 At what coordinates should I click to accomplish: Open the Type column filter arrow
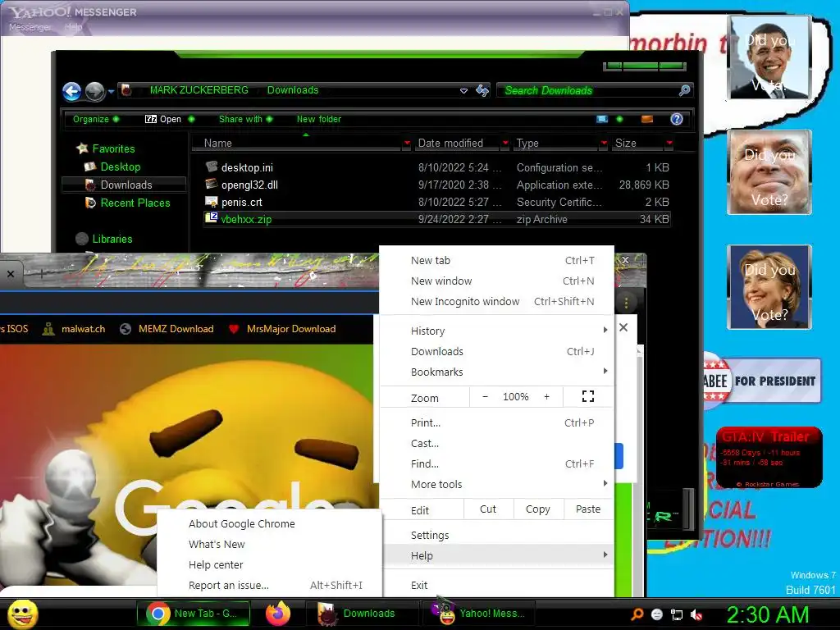coord(604,143)
